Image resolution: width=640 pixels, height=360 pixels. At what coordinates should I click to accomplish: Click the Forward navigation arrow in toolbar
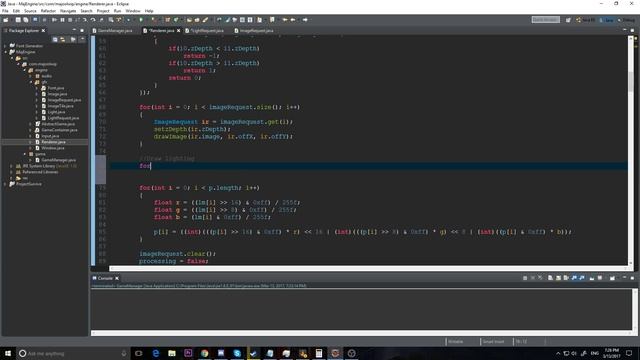click(304, 20)
